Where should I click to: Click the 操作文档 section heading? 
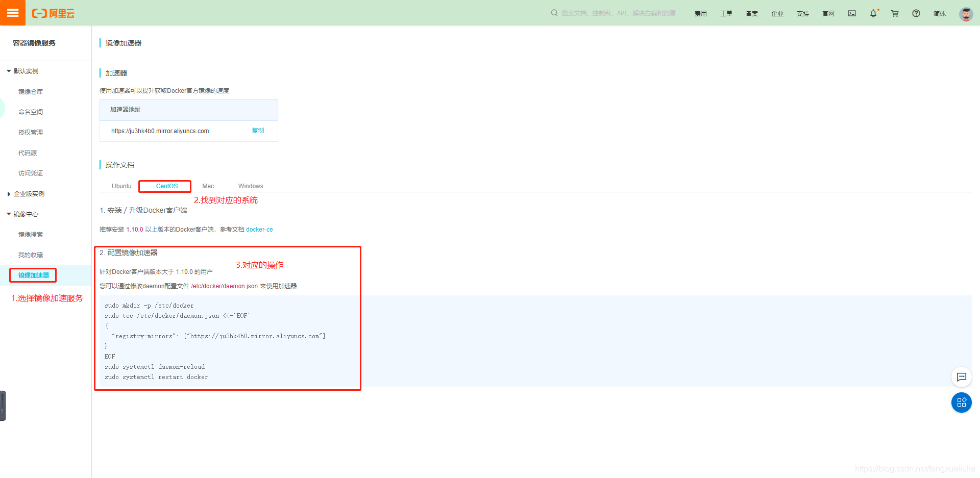click(120, 165)
